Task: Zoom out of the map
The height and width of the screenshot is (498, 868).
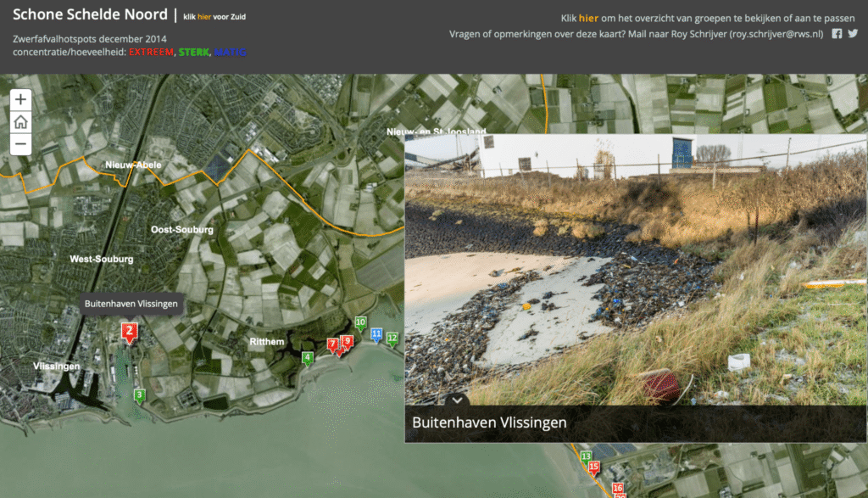Action: tap(21, 145)
